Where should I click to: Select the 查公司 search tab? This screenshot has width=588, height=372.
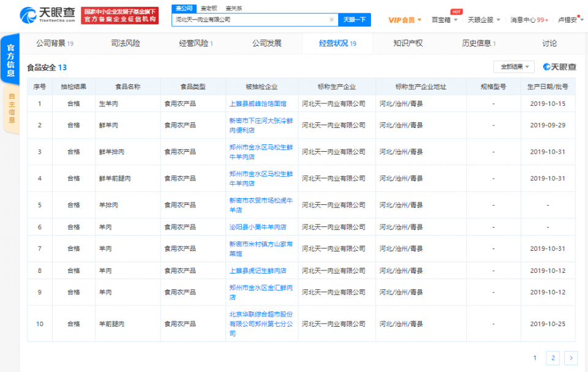tap(184, 8)
